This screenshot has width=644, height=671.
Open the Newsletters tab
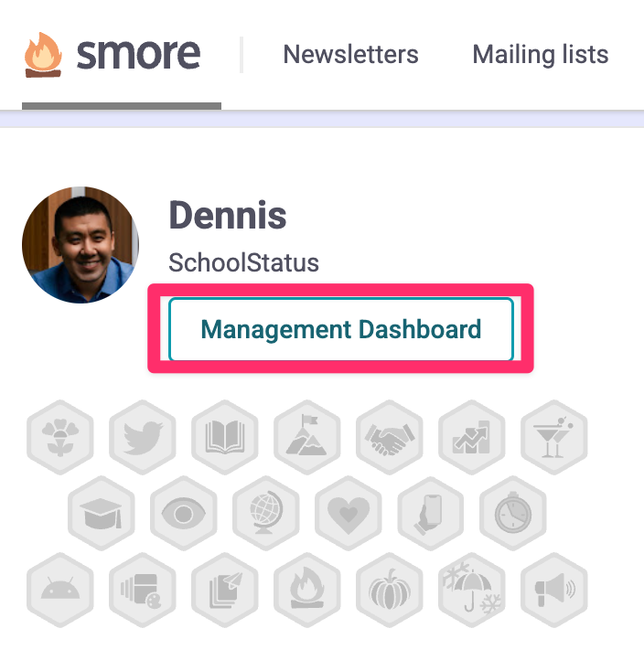point(350,55)
